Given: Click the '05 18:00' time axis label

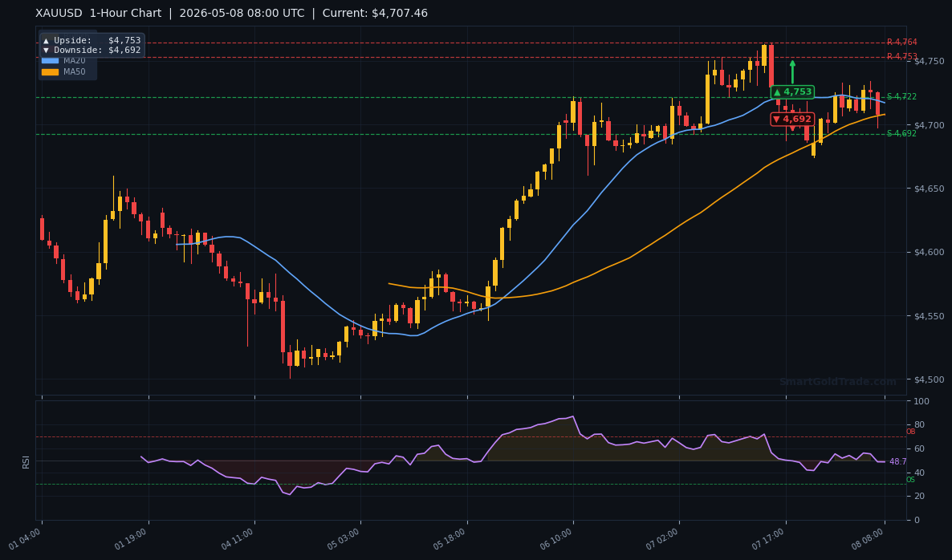Looking at the screenshot, I should click(x=450, y=539).
